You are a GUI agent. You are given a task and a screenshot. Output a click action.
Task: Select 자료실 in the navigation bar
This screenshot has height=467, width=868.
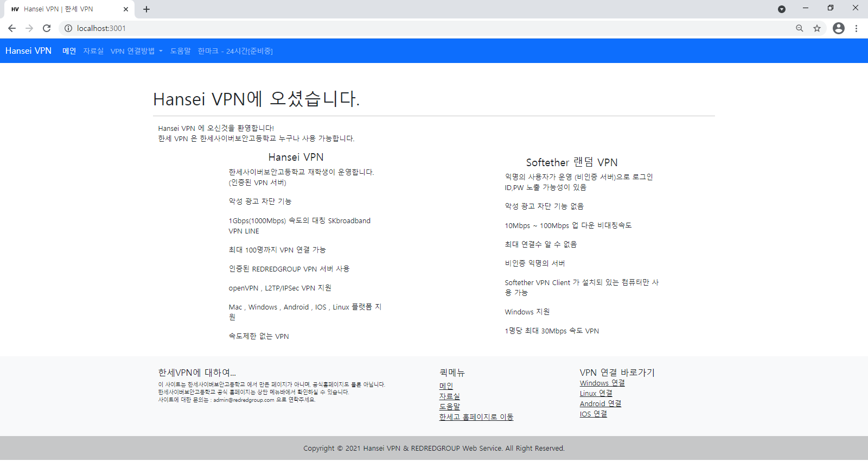click(93, 51)
